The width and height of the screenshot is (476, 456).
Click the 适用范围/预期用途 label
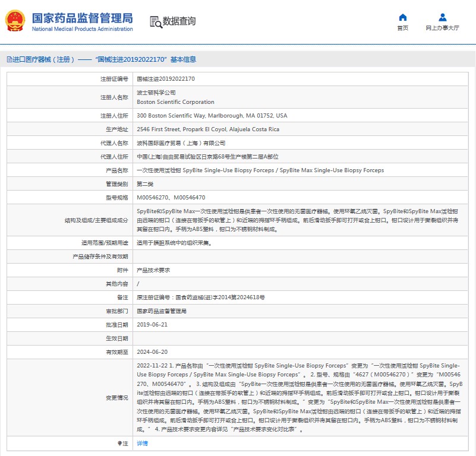[105, 243]
